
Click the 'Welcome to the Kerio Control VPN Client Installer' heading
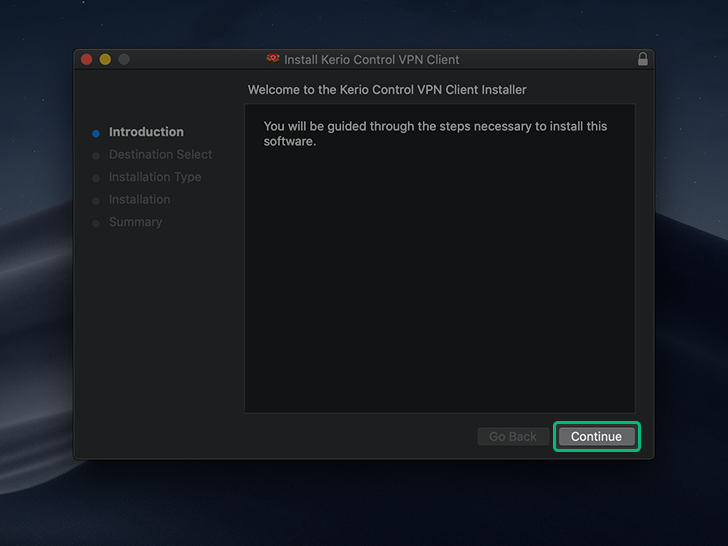387,90
